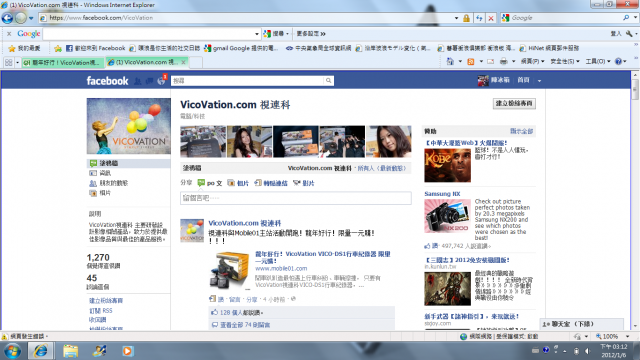Open the Facebook account dropdown arrow

(539, 81)
